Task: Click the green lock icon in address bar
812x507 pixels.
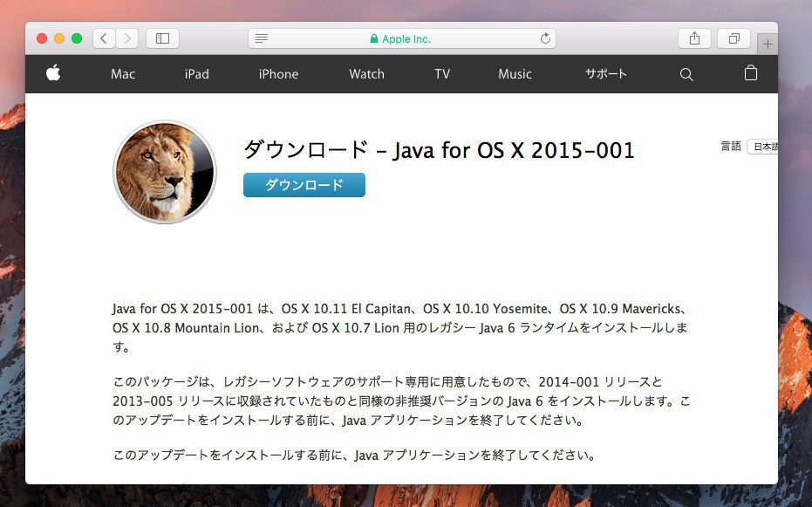Action: 374,39
